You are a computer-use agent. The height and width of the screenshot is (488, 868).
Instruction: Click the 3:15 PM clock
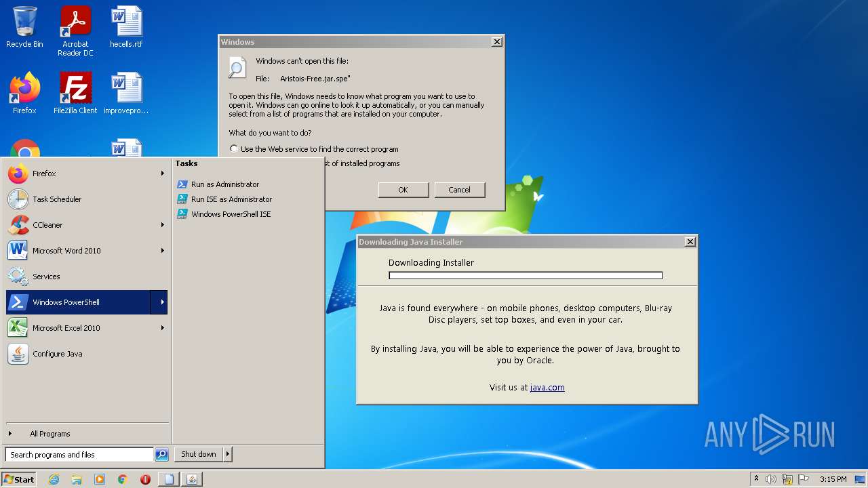(833, 479)
